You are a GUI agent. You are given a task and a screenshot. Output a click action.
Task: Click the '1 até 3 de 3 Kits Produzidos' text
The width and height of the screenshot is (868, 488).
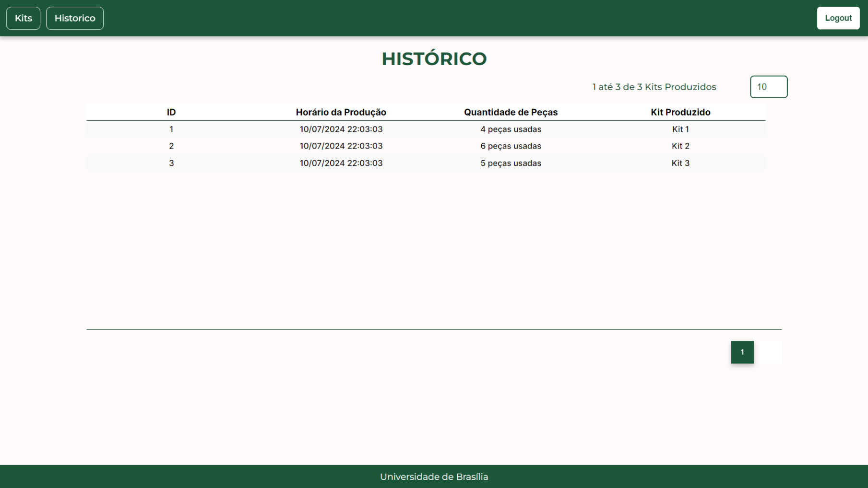[654, 87]
